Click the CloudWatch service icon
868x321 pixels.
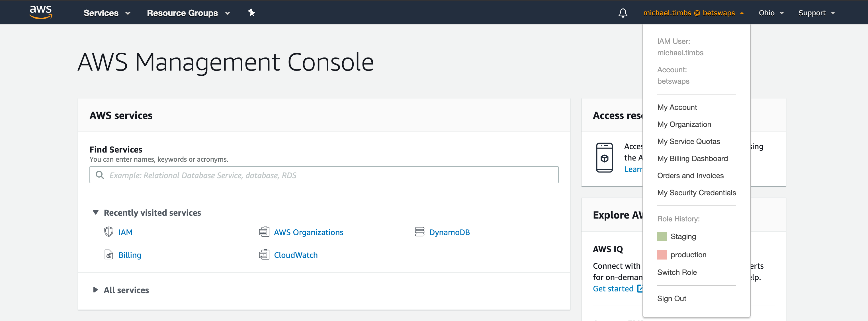[264, 255]
